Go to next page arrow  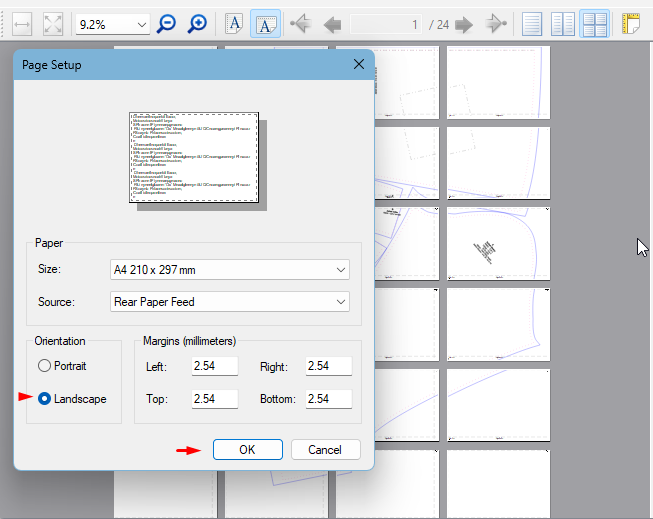pyautogui.click(x=463, y=24)
